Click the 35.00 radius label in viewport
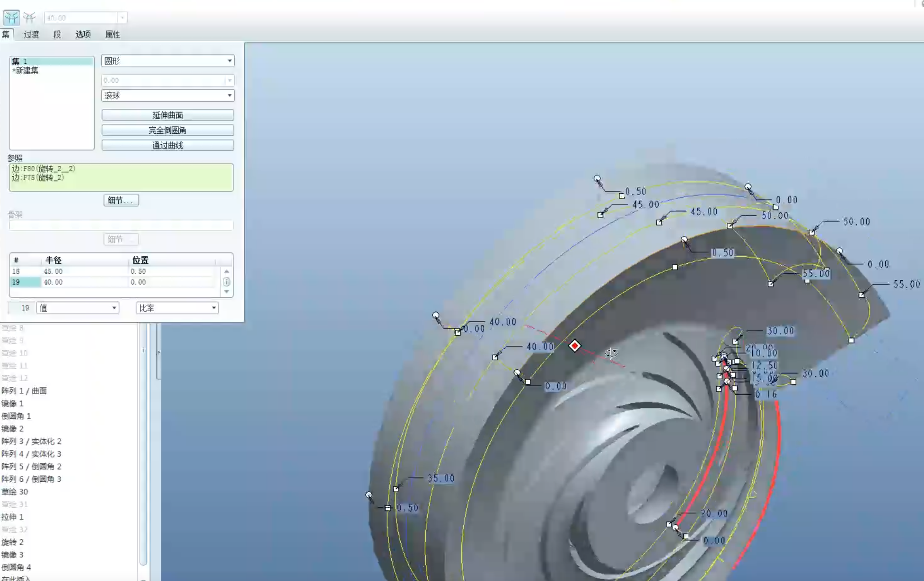The image size is (924, 581). (441, 478)
